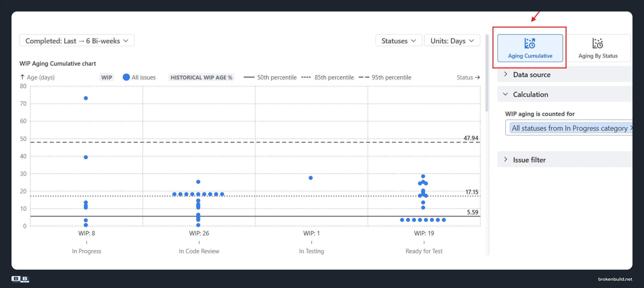The height and width of the screenshot is (288, 644).
Task: Select the Aging By Status chart icon
Action: (x=598, y=43)
